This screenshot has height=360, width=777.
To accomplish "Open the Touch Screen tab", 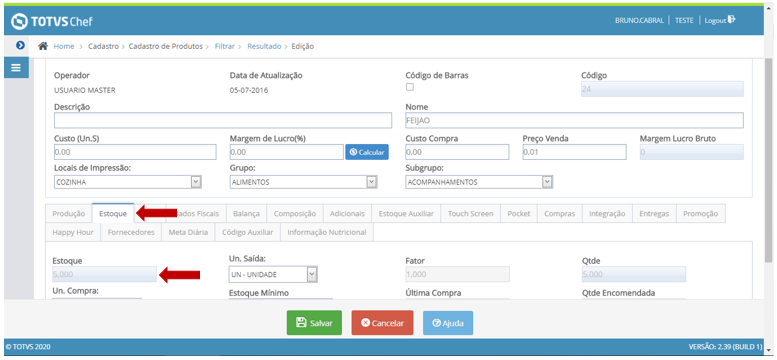I will tap(471, 214).
